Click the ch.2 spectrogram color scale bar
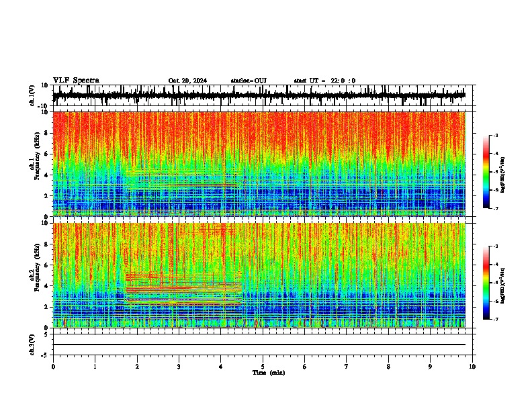This screenshot has height=411, width=532. click(x=486, y=283)
